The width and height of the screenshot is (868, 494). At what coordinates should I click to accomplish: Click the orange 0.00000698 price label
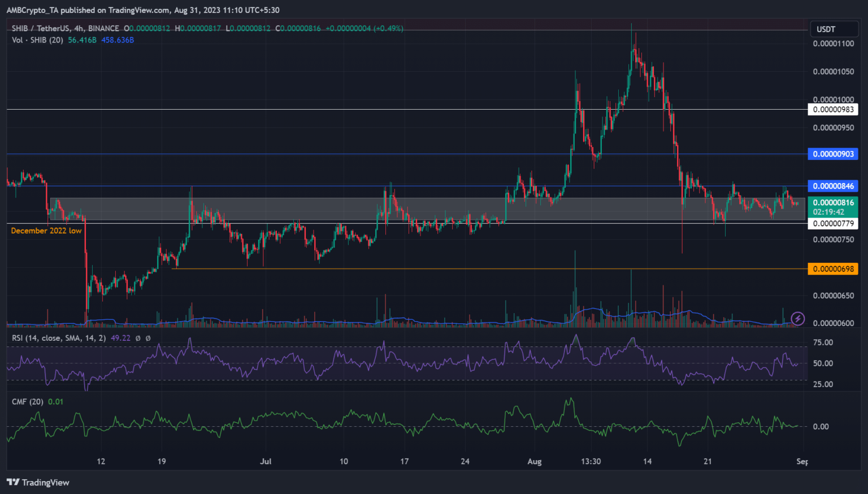pos(833,269)
